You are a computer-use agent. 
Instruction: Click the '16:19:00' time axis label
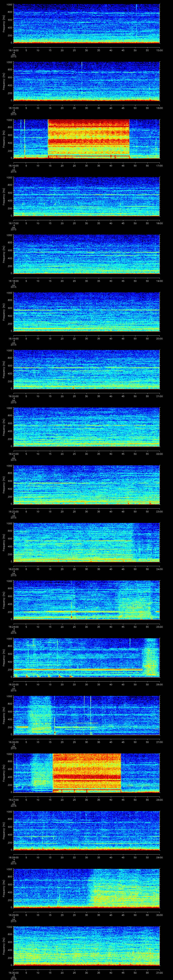pyautogui.click(x=13, y=339)
